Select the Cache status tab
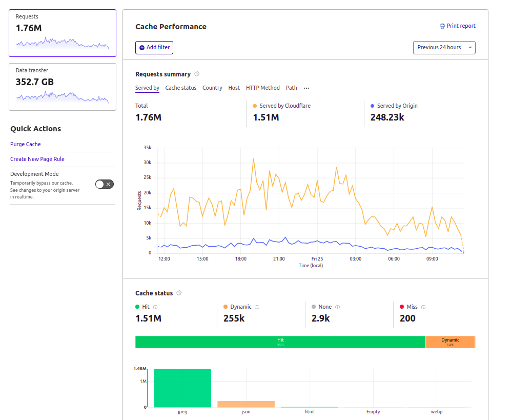 (x=180, y=88)
